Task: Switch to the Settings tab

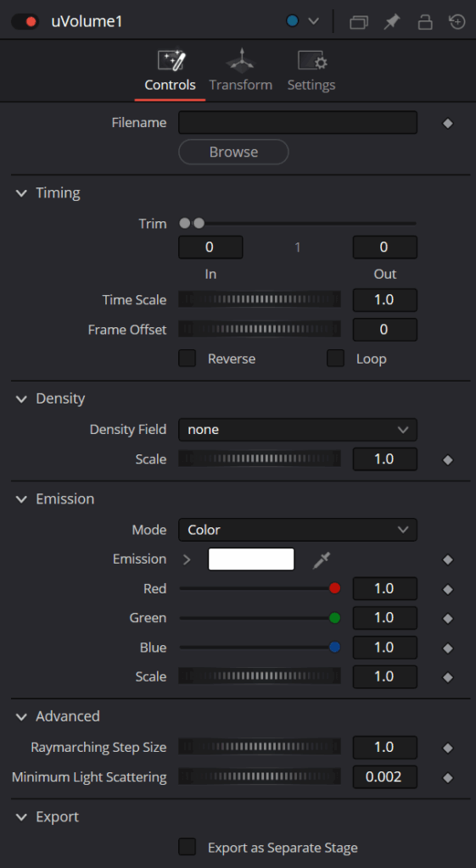Action: coord(311,71)
